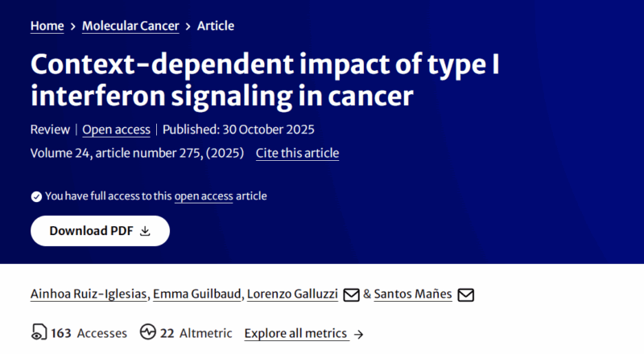This screenshot has width=644, height=354.
Task: Select the Article breadcrumb item
Action: point(215,26)
